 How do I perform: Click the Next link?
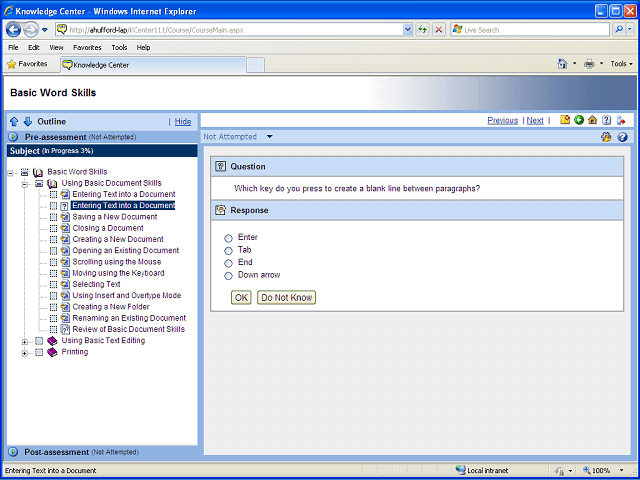point(535,120)
